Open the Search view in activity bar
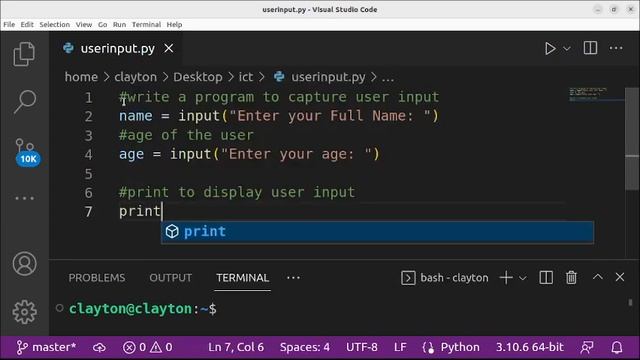This screenshot has width=640, height=360. 24,101
